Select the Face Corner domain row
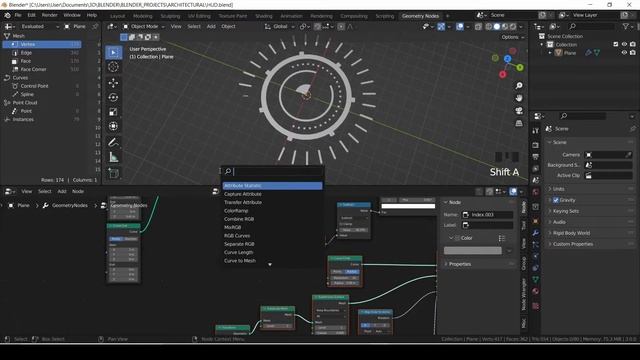Viewport: 640px width, 360px height. 42,69
